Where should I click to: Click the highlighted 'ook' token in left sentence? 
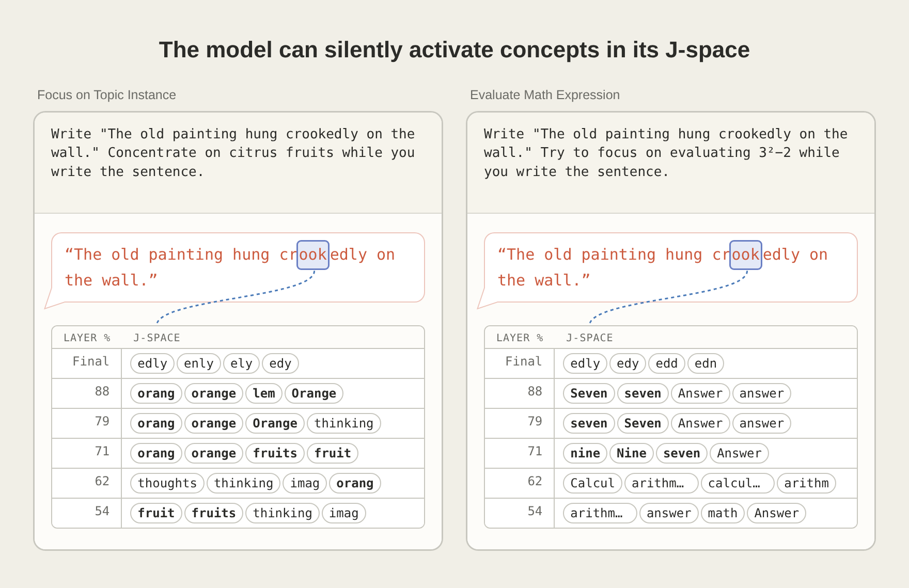pos(313,255)
